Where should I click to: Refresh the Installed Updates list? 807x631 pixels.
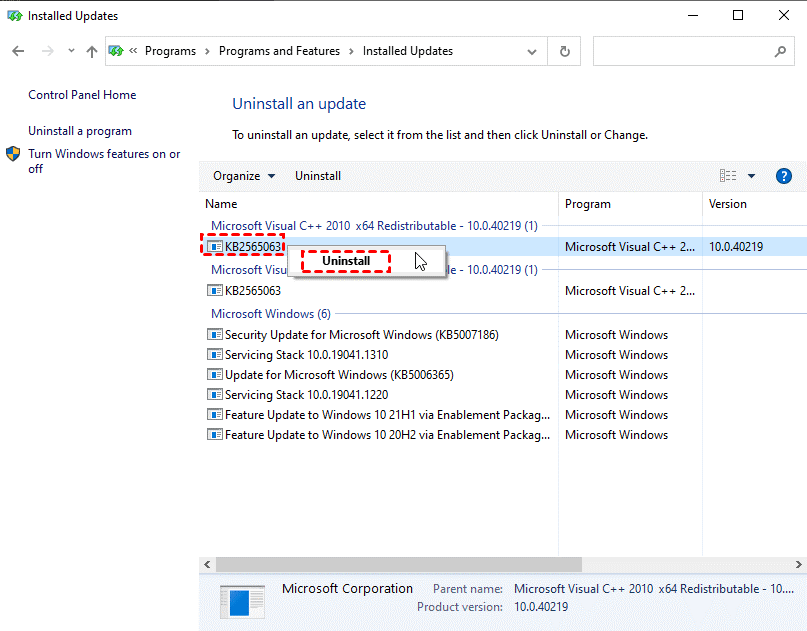(x=565, y=51)
